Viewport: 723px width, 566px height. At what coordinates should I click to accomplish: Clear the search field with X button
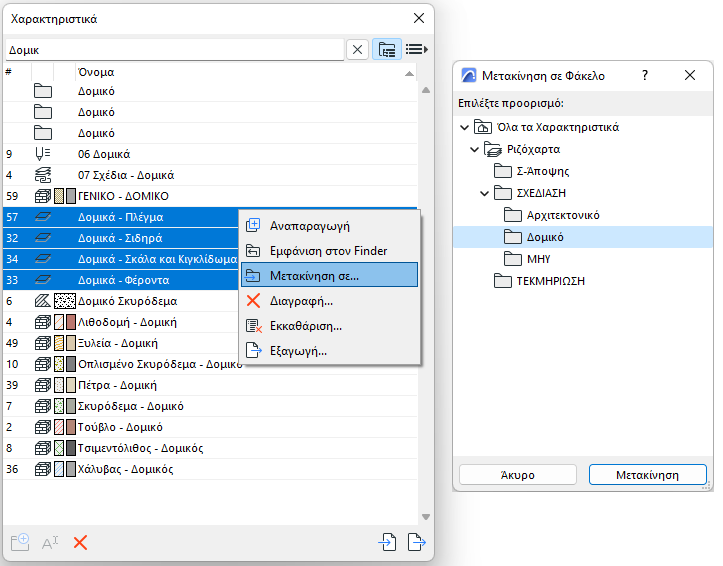[x=357, y=49]
